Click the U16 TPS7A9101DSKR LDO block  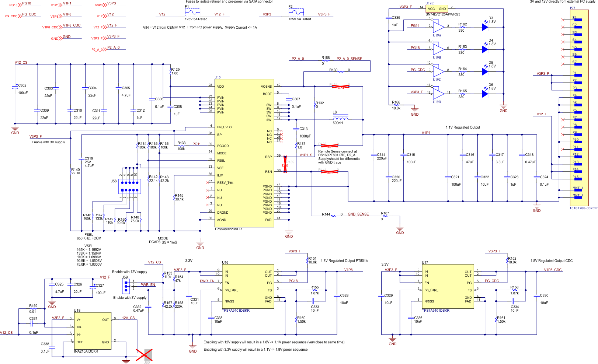pyautogui.click(x=248, y=286)
